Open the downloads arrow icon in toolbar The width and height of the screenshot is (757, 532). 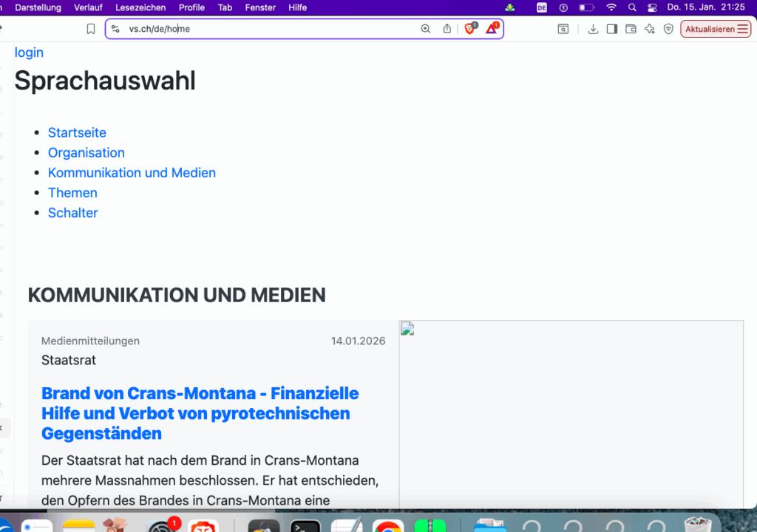[593, 29]
